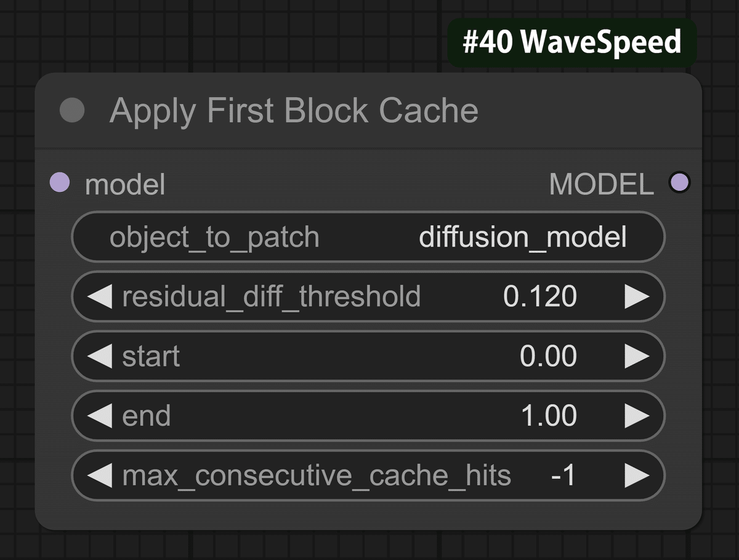
Task: Click the node title text Apply First Block Cache
Action: click(x=294, y=111)
